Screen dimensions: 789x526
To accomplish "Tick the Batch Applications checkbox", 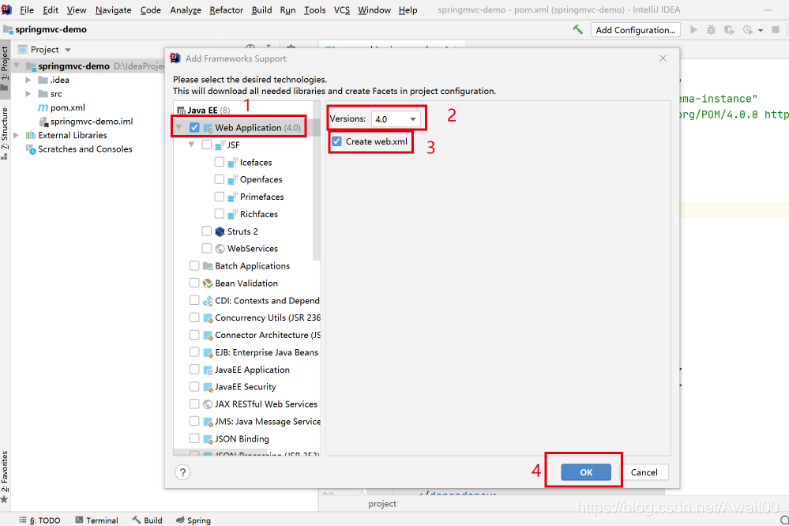I will coord(194,265).
